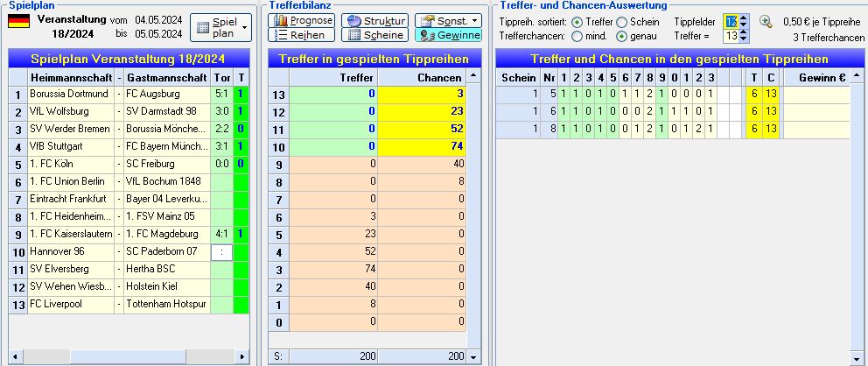Increase the Tippfelder value
The width and height of the screenshot is (868, 366).
744,18
